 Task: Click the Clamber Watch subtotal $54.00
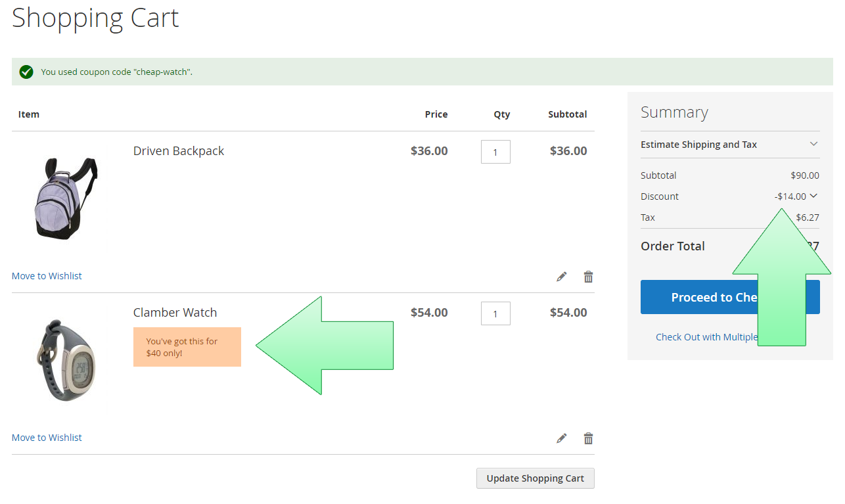point(568,312)
